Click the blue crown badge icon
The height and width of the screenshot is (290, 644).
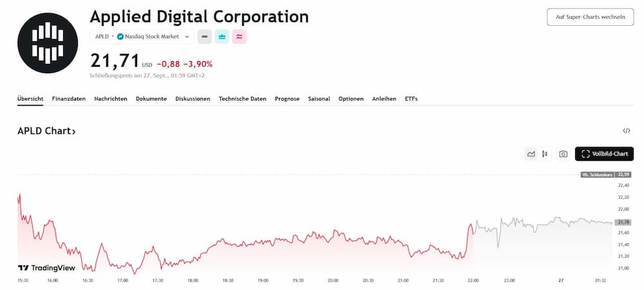pyautogui.click(x=222, y=37)
